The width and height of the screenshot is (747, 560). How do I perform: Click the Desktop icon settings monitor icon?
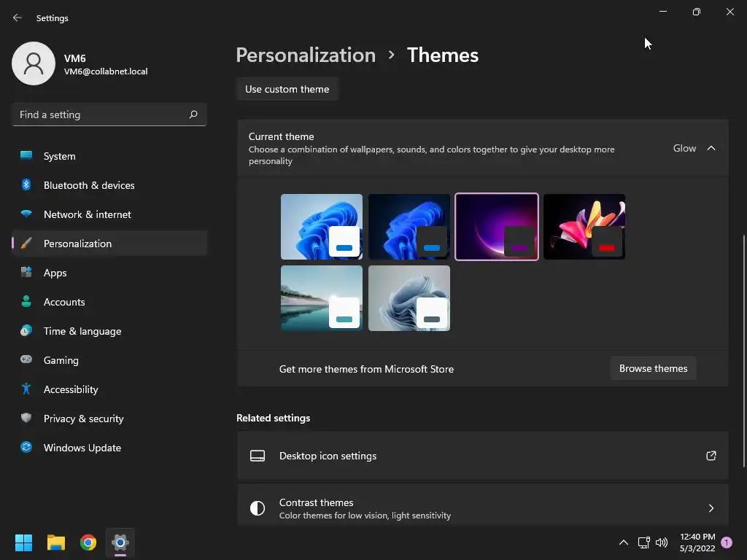[258, 456]
